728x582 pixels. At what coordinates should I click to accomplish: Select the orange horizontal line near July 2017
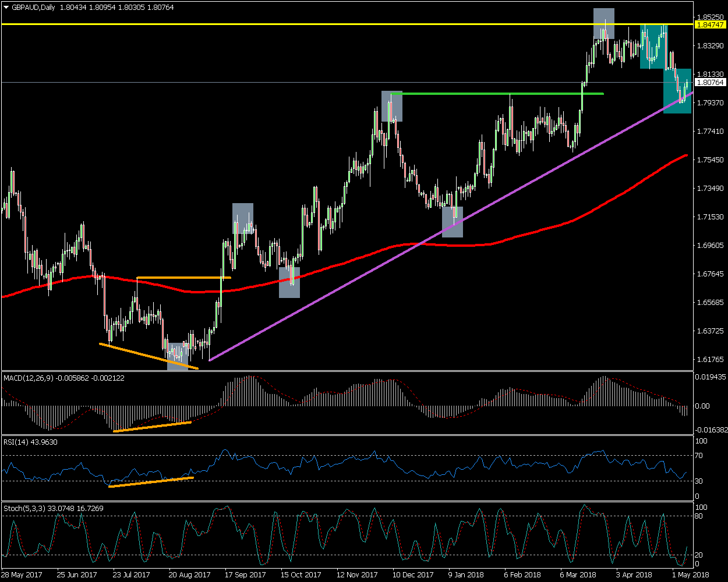pyautogui.click(x=183, y=278)
